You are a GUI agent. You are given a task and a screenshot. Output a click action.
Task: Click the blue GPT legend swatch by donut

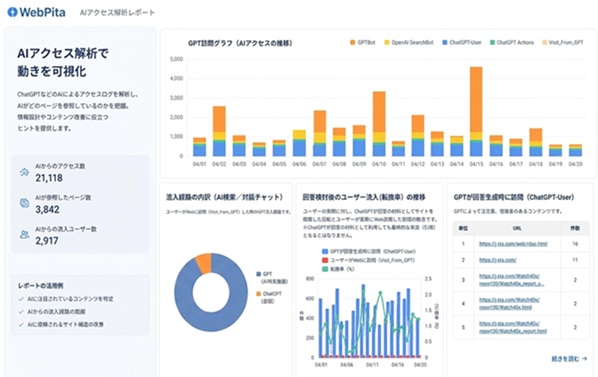259,274
